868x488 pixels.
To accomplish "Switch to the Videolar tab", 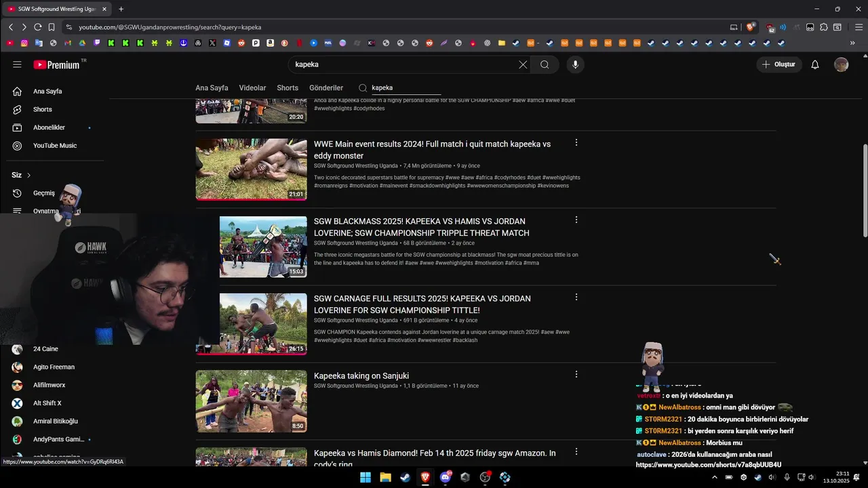I will (252, 88).
